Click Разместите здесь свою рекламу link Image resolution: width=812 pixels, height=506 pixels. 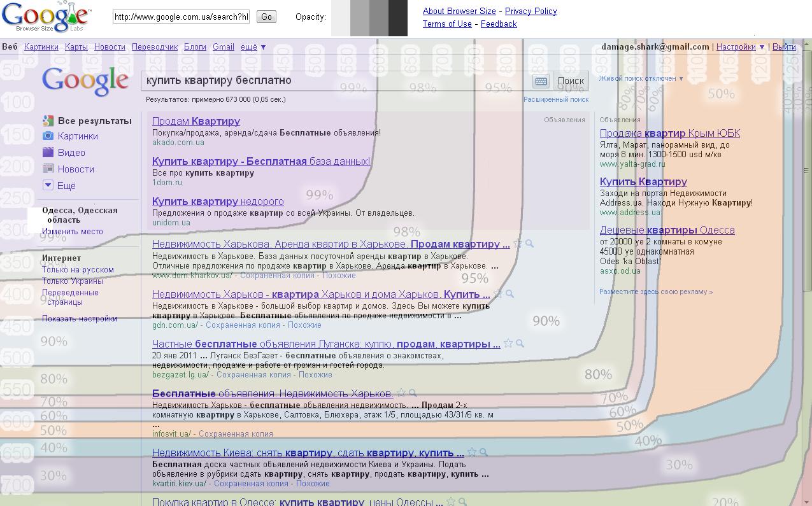tap(656, 292)
